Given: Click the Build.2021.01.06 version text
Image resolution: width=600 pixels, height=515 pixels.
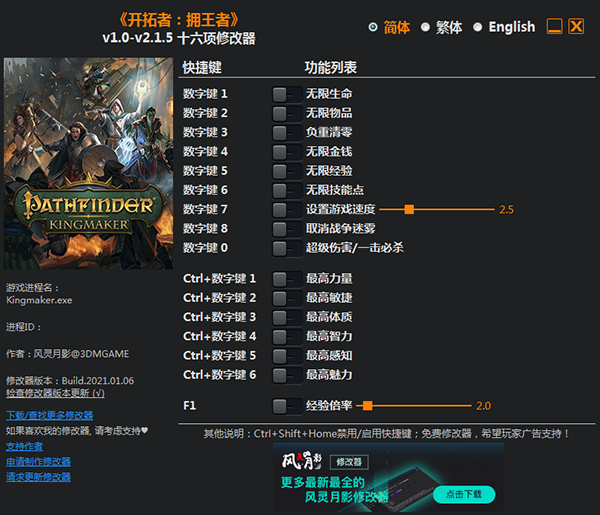Looking at the screenshot, I should coord(98,381).
